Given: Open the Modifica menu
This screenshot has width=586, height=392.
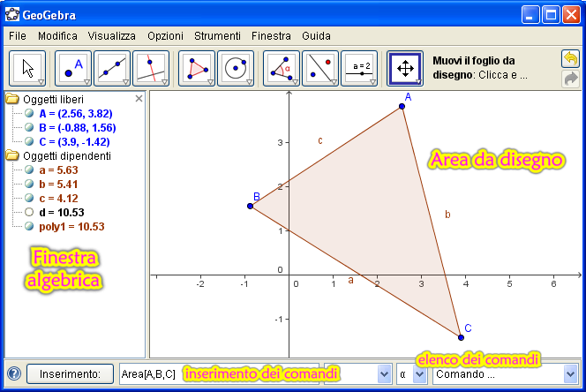Looking at the screenshot, I should 57,36.
